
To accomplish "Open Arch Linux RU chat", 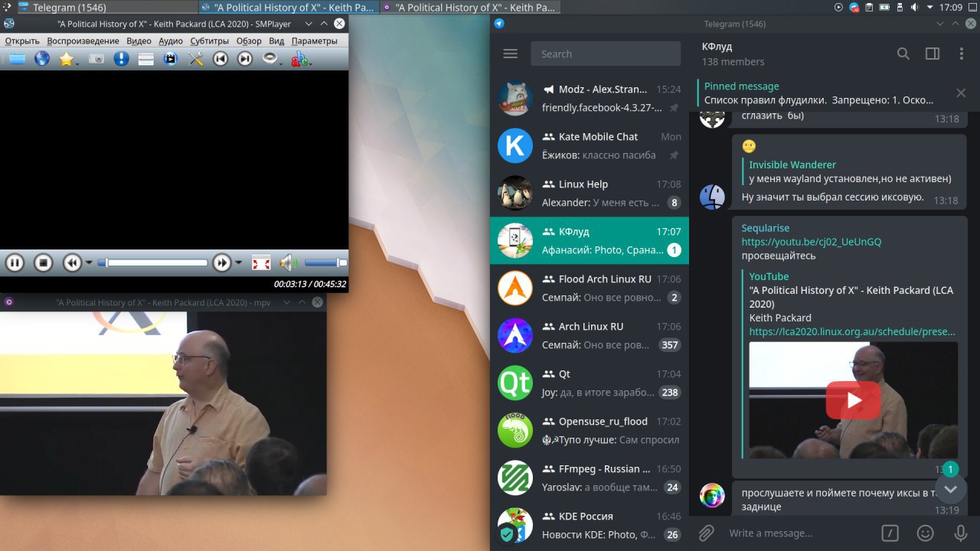I will pyautogui.click(x=590, y=335).
